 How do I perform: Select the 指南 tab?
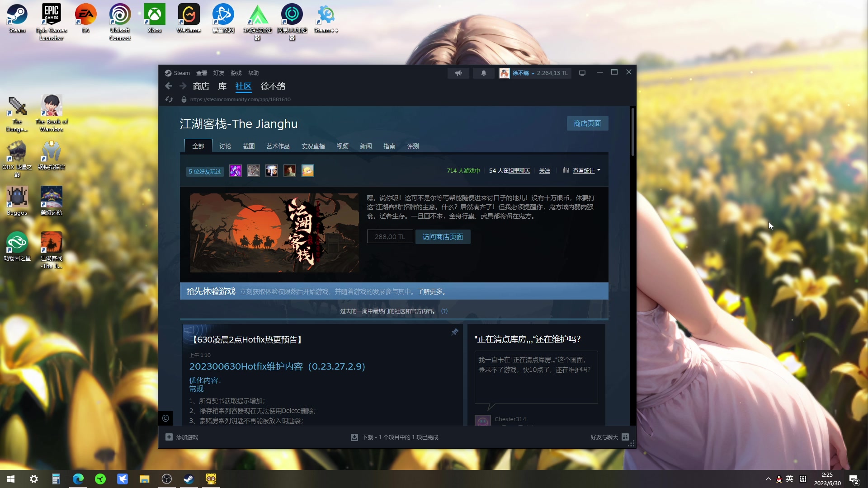[x=390, y=146]
